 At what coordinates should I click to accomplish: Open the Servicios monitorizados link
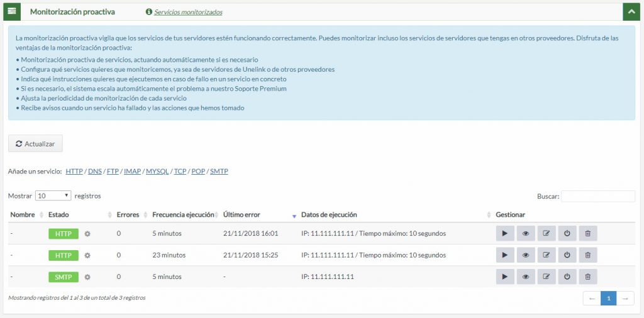coord(188,13)
